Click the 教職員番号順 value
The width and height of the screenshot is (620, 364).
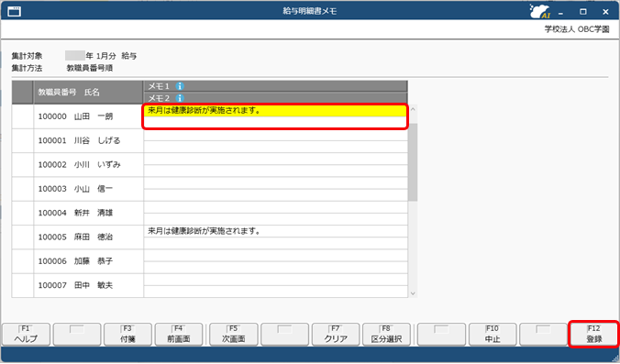tap(90, 68)
